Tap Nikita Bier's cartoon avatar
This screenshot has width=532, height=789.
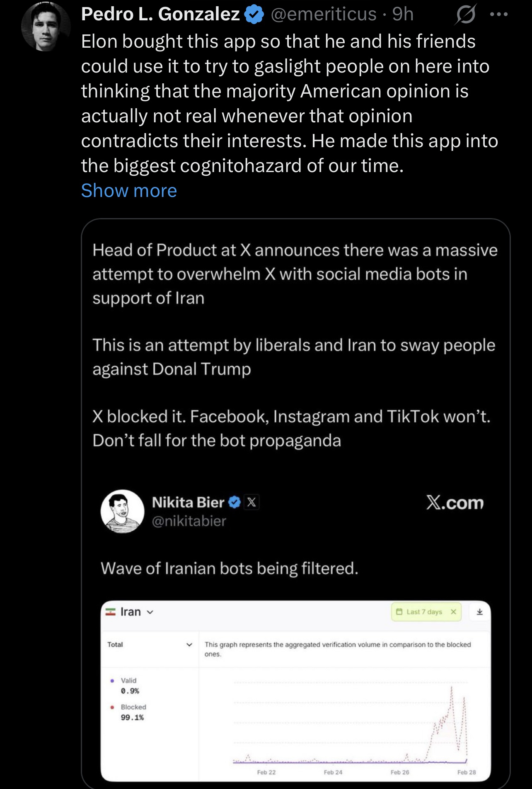[122, 511]
